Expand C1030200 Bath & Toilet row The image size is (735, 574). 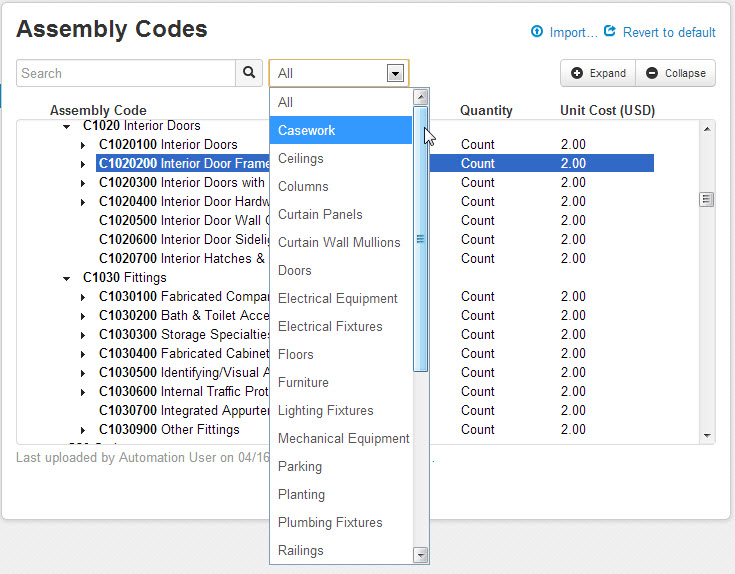point(84,316)
